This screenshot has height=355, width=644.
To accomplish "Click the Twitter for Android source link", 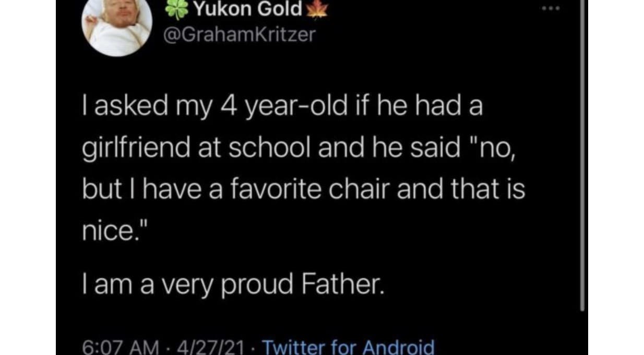I will (x=348, y=347).
